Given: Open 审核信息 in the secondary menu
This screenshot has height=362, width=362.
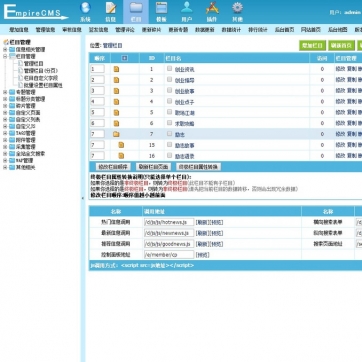Looking at the screenshot, I should [72, 30].
